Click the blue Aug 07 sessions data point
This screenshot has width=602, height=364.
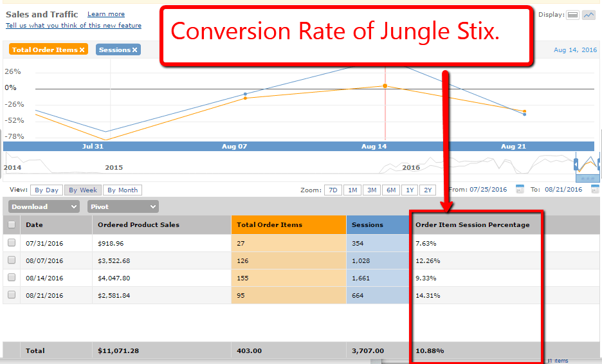245,94
